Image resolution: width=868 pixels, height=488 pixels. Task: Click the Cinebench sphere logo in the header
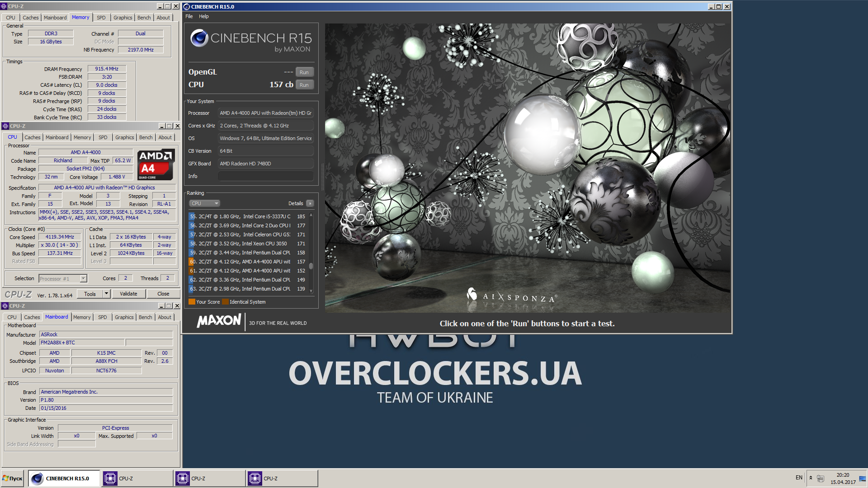pos(199,38)
